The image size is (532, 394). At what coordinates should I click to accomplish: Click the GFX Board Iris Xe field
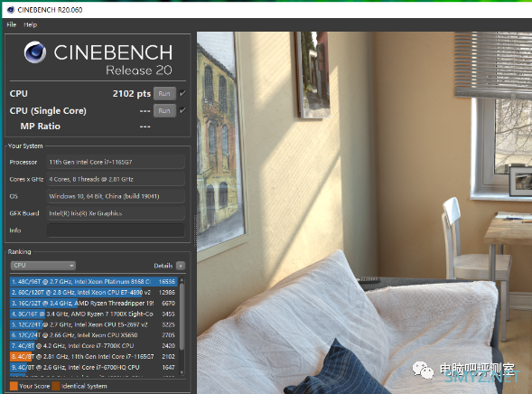(x=116, y=213)
